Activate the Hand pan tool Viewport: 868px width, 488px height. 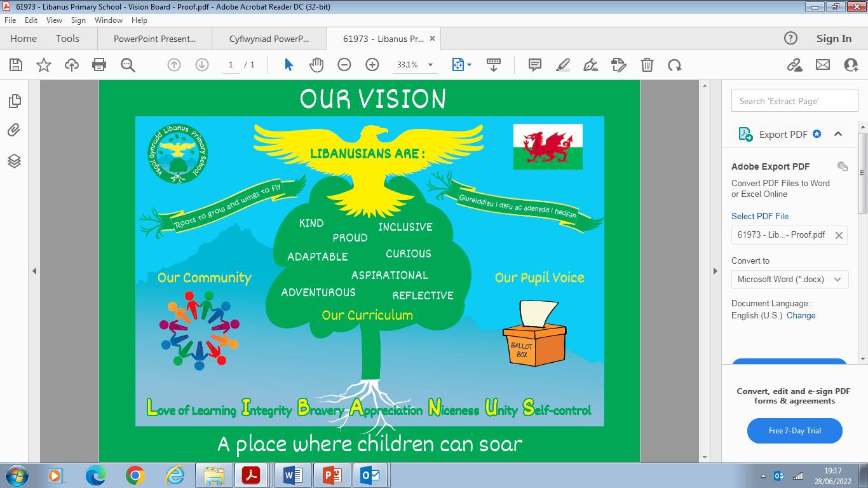tap(316, 65)
